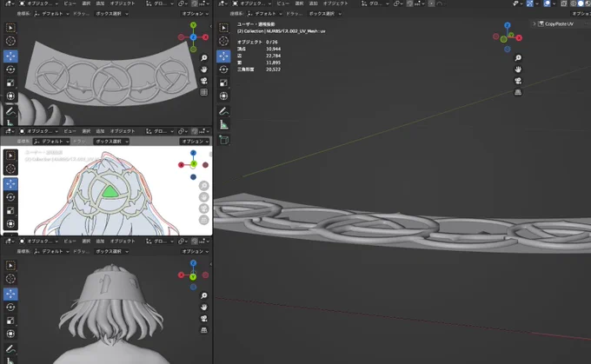Open the editor type dropdown in main viewport
The image size is (591, 364).
click(x=222, y=3)
